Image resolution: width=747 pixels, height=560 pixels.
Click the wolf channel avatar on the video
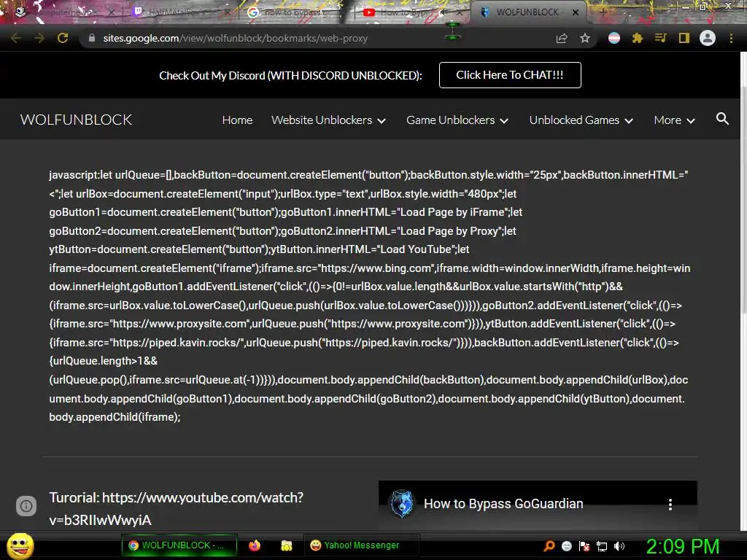tap(402, 504)
